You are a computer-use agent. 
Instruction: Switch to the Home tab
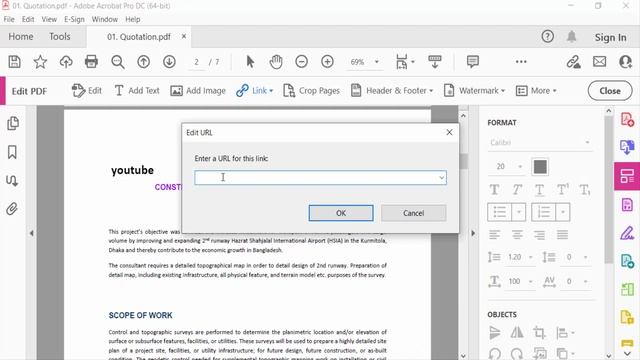pos(21,37)
